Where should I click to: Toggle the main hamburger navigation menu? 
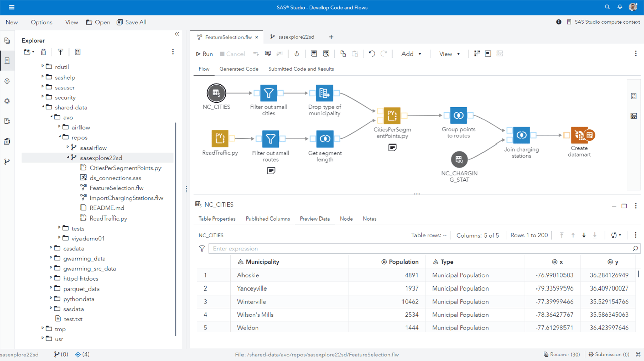click(12, 7)
